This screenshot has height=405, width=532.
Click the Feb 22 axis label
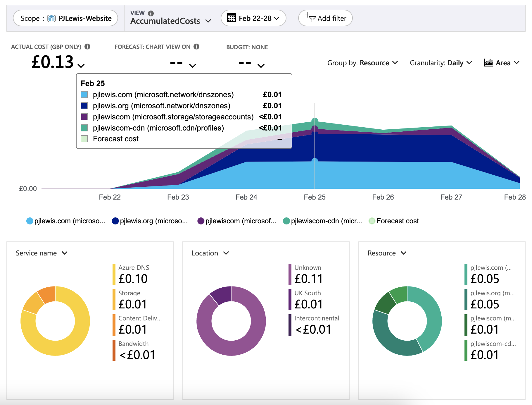click(x=110, y=197)
